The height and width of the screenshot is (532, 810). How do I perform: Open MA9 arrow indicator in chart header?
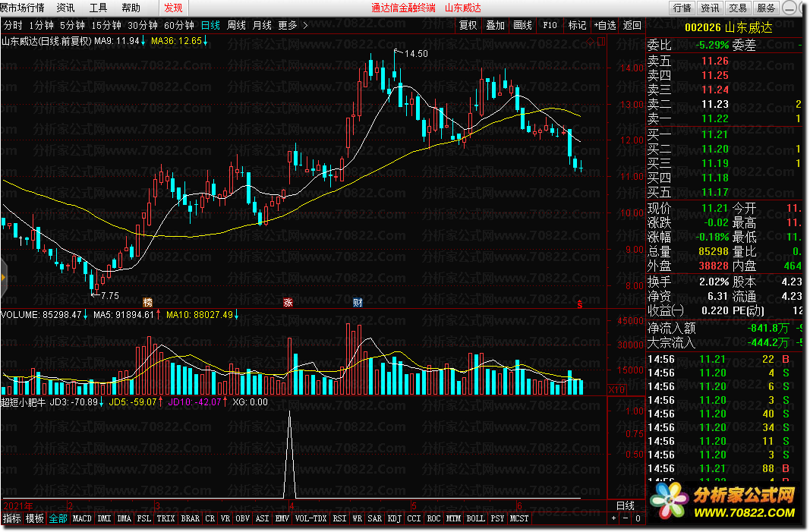(x=143, y=41)
